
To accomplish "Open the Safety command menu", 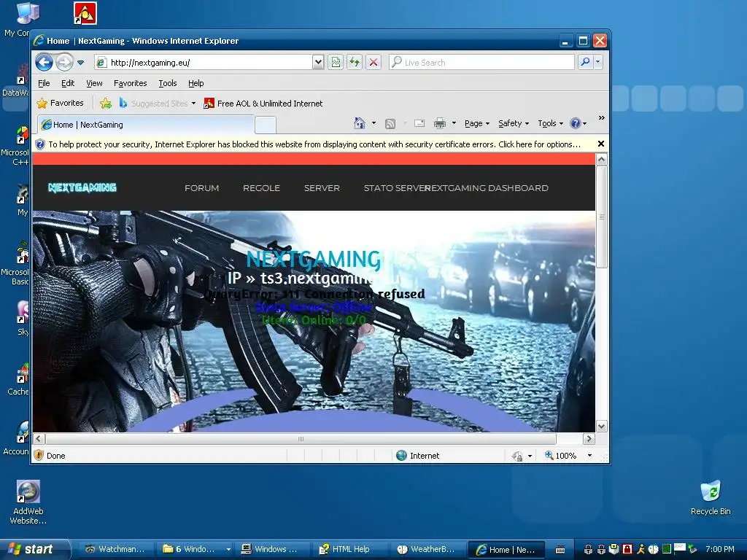I will (x=514, y=123).
